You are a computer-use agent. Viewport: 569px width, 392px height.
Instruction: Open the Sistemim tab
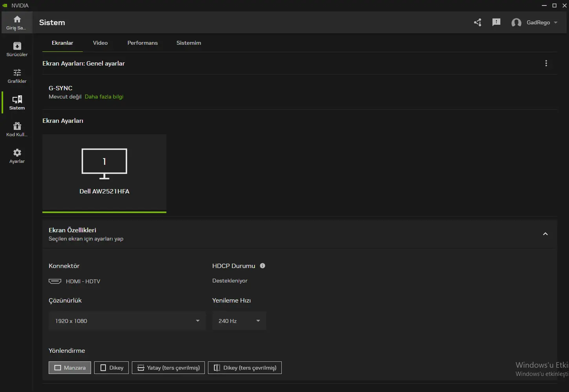pyautogui.click(x=189, y=43)
